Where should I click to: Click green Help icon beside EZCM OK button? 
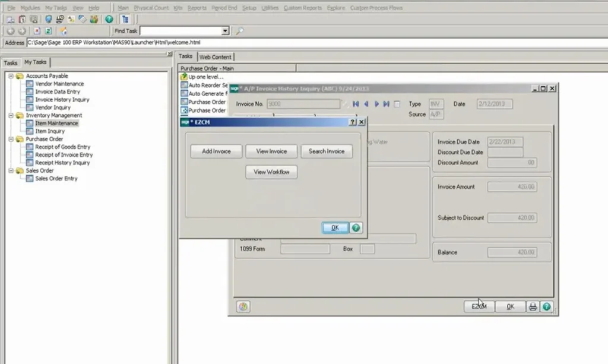click(354, 227)
